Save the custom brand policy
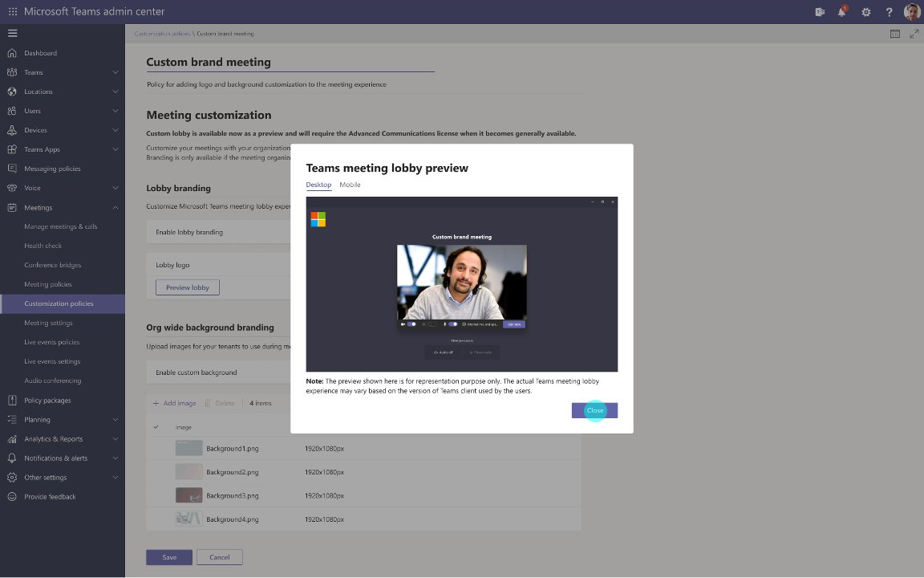 point(169,557)
